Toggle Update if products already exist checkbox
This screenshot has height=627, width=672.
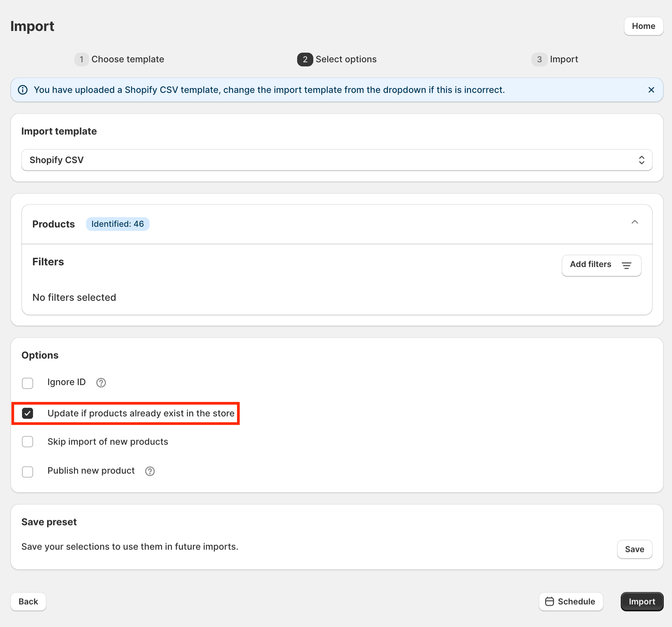28,413
